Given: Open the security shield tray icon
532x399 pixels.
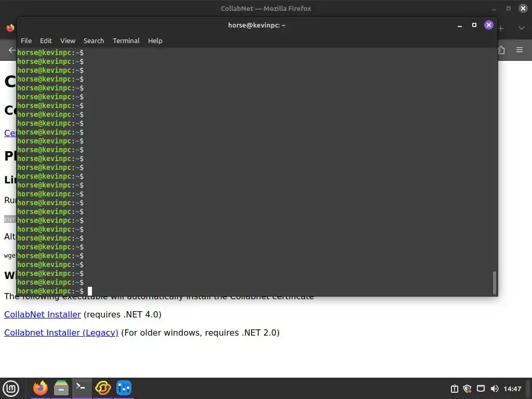Looking at the screenshot, I should point(467,389).
